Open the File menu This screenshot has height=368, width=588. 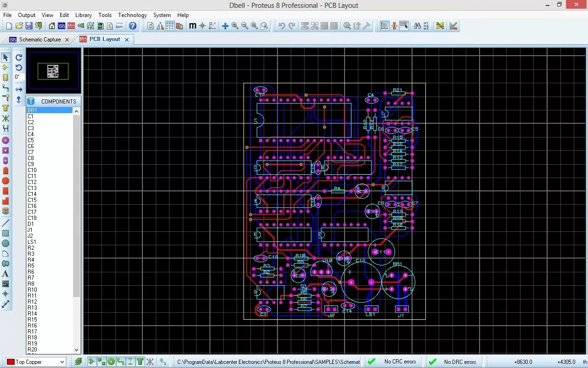tap(7, 15)
